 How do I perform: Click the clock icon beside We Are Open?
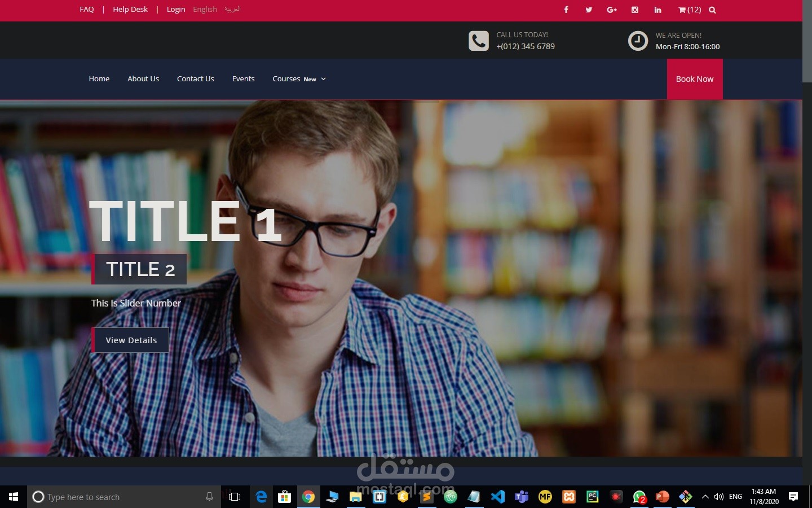pos(638,41)
